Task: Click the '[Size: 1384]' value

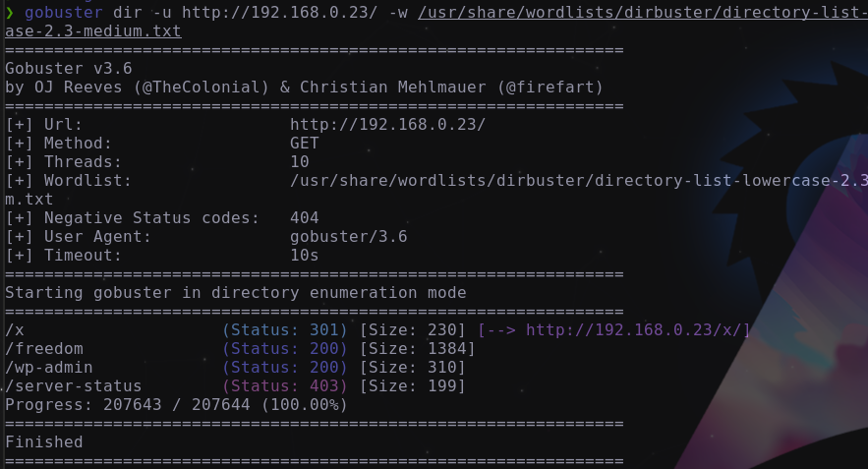Action: pos(418,349)
